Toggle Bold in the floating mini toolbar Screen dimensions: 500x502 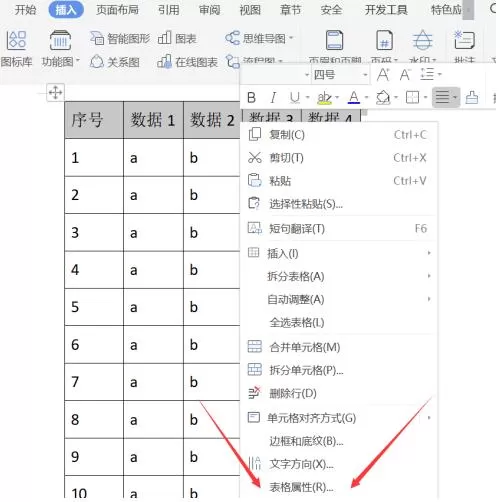coord(252,98)
